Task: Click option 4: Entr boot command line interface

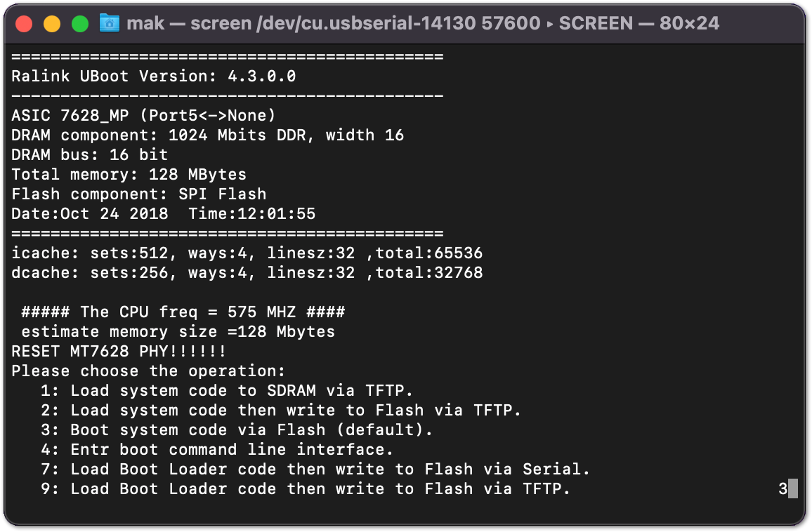Action: tap(217, 449)
